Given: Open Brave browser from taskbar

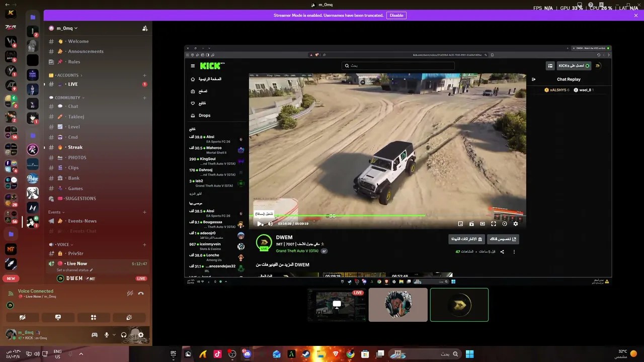Looking at the screenshot, I should [x=336, y=354].
